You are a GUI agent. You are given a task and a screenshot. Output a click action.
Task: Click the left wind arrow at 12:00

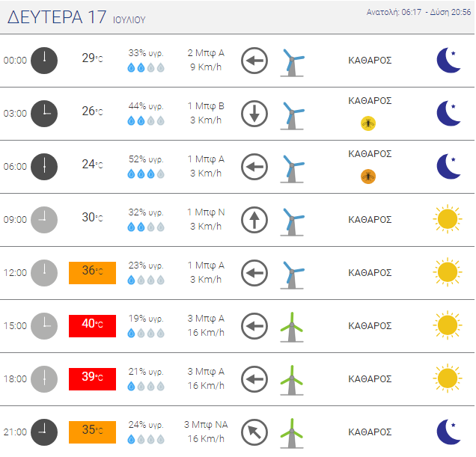click(254, 273)
